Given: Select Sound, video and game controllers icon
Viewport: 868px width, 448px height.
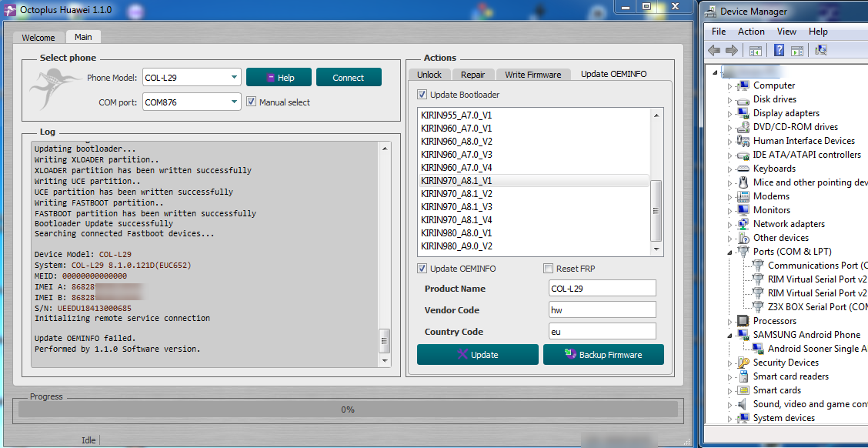Looking at the screenshot, I should coord(743,403).
